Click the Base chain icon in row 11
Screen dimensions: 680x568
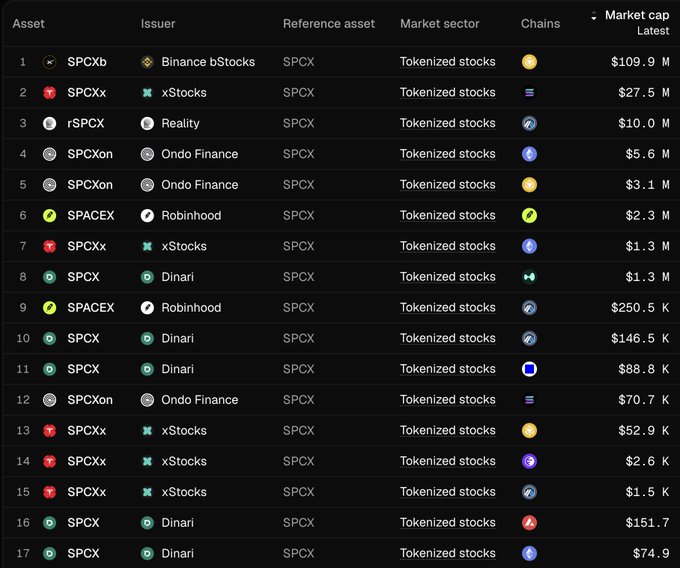click(529, 369)
